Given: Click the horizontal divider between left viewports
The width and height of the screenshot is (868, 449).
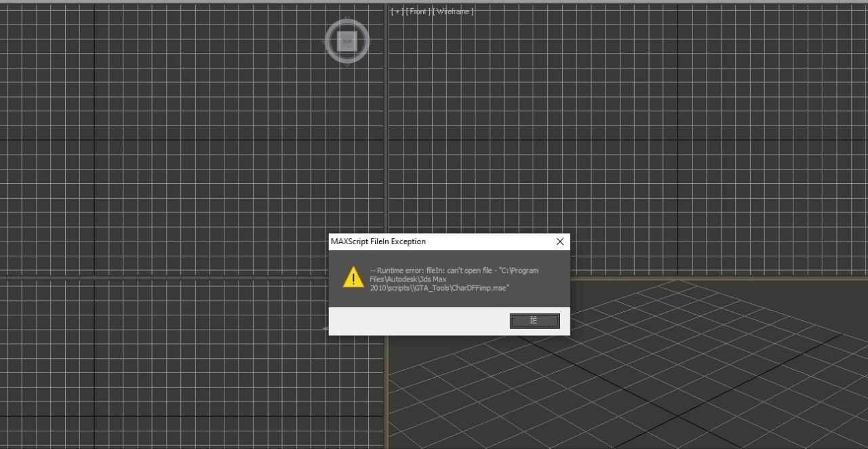Looking at the screenshot, I should [170, 277].
